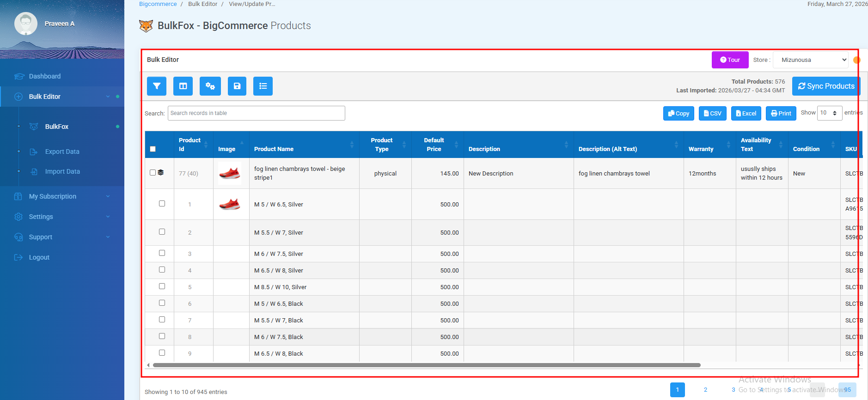This screenshot has width=868, height=400.
Task: Click the Logout arrow icon
Action: click(x=18, y=257)
